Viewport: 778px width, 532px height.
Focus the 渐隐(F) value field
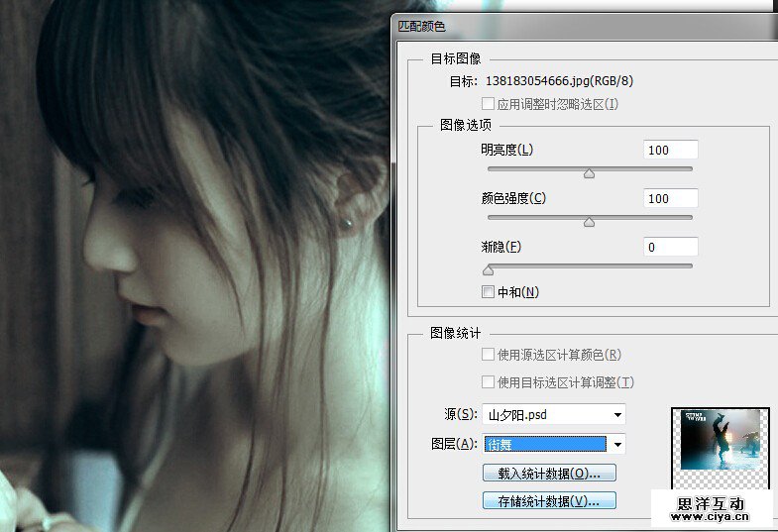click(x=670, y=247)
